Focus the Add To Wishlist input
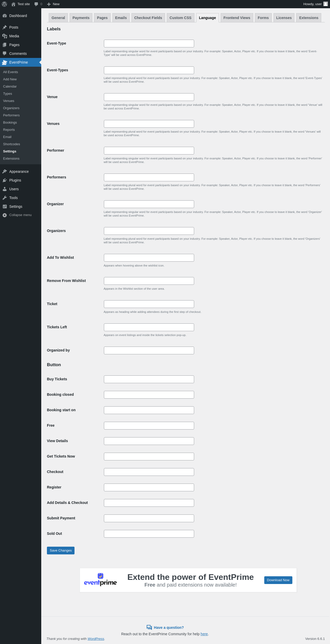The image size is (330, 644). coord(149,258)
